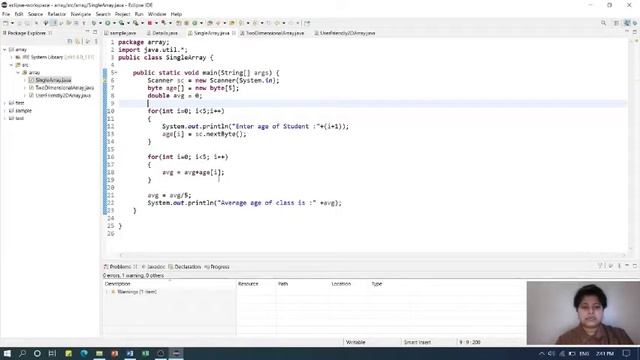Click the taskbar search icon

[x=22, y=353]
